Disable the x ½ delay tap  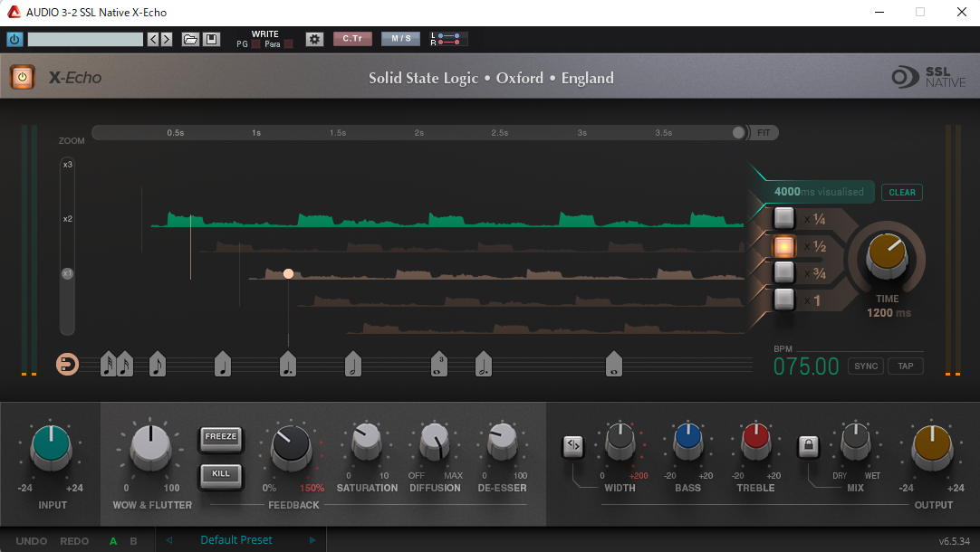pyautogui.click(x=783, y=245)
